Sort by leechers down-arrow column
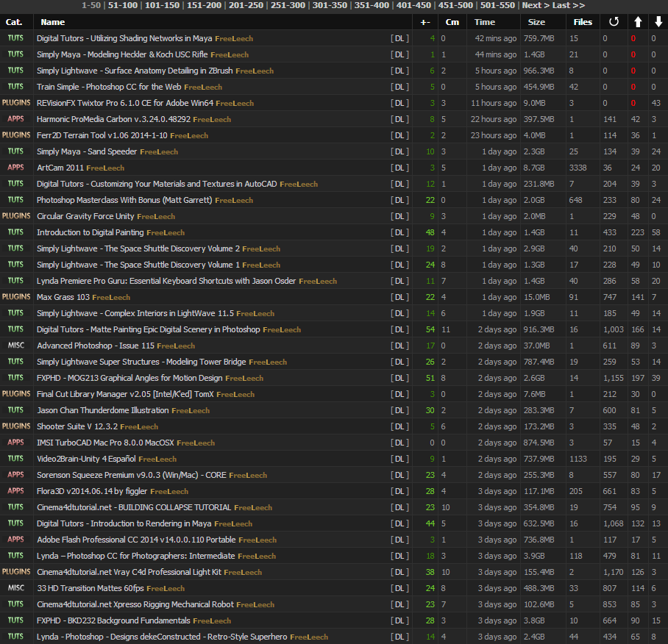Screen dimensions: 668x644 coord(658,22)
